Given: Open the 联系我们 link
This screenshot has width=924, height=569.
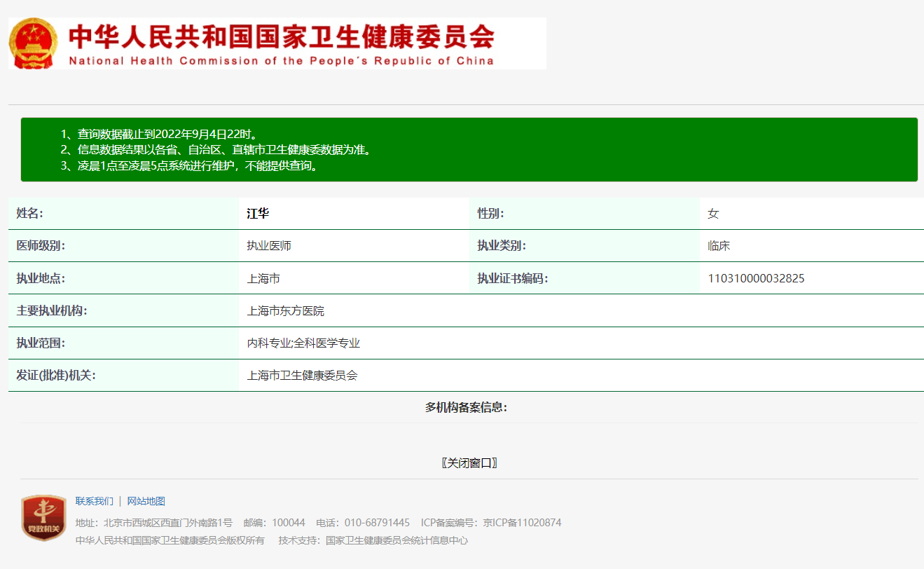Looking at the screenshot, I should [95, 501].
